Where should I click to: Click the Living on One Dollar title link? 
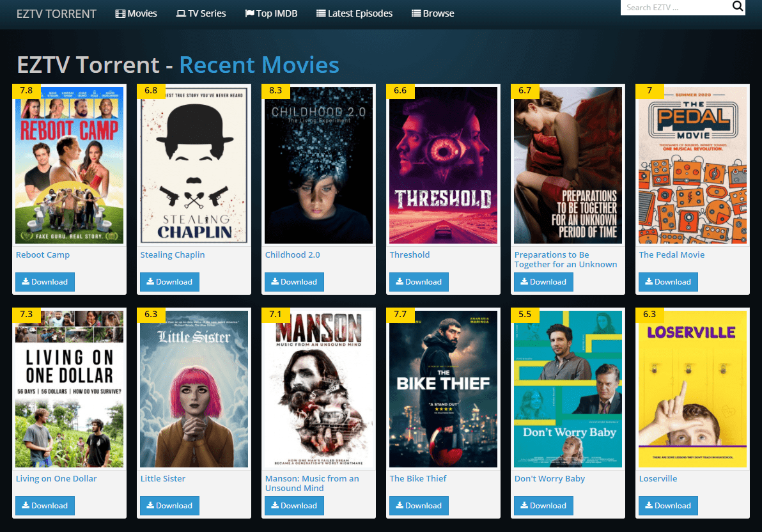point(56,478)
